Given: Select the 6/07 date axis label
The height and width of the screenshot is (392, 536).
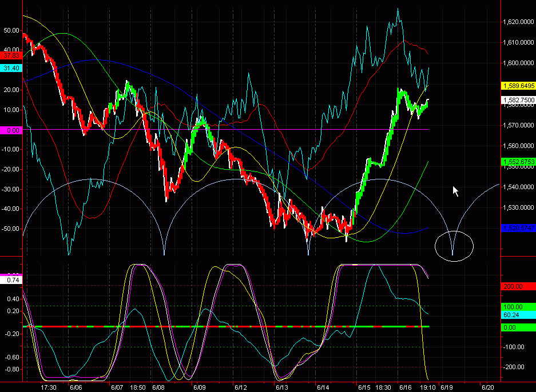Looking at the screenshot, I should tap(117, 387).
